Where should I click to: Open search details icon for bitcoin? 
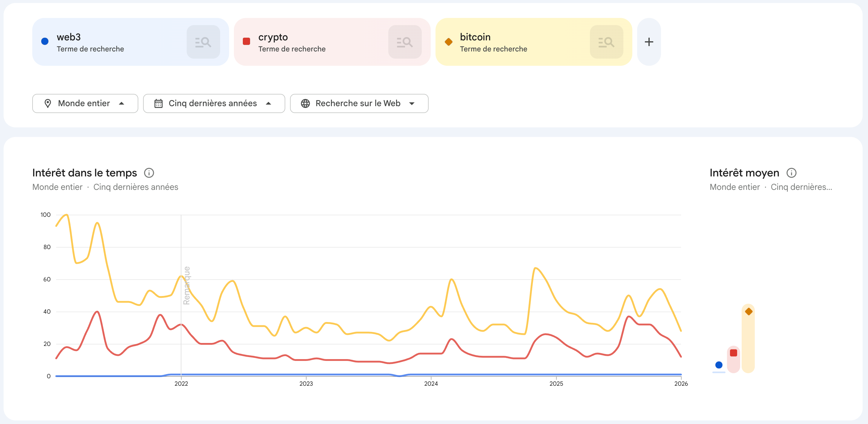606,42
